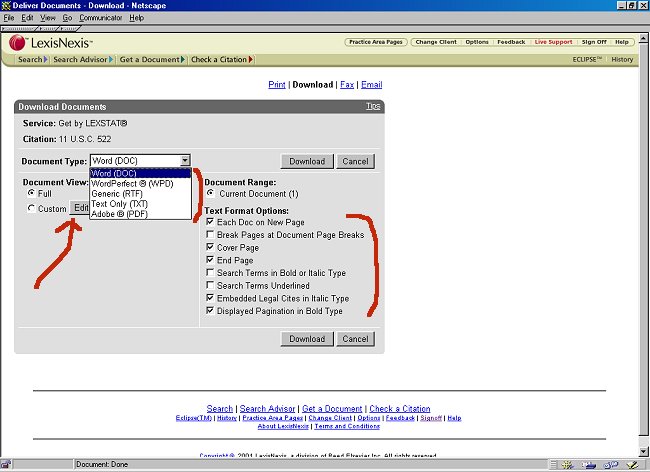Click ECLIPSE link in navigation bar
The width and height of the screenshot is (650, 472).
click(587, 60)
